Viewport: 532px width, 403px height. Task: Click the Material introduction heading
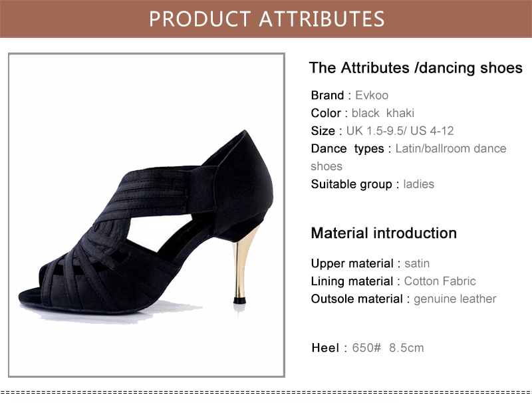pos(384,233)
